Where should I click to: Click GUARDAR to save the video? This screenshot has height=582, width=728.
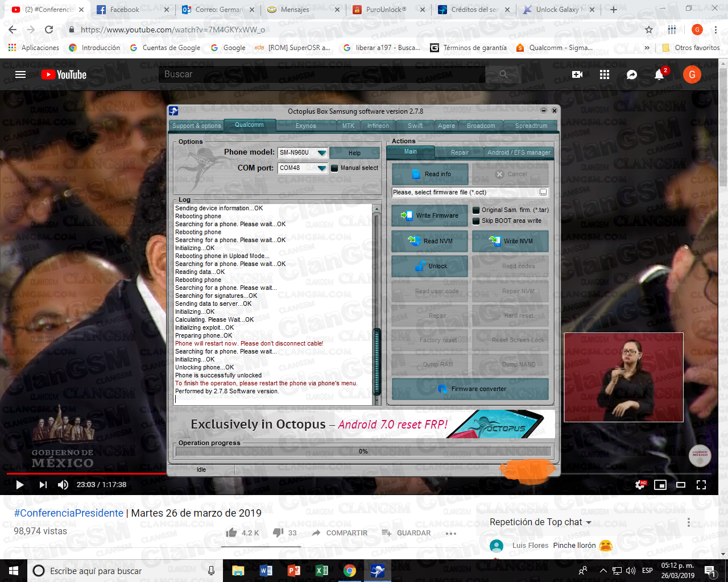(x=406, y=533)
